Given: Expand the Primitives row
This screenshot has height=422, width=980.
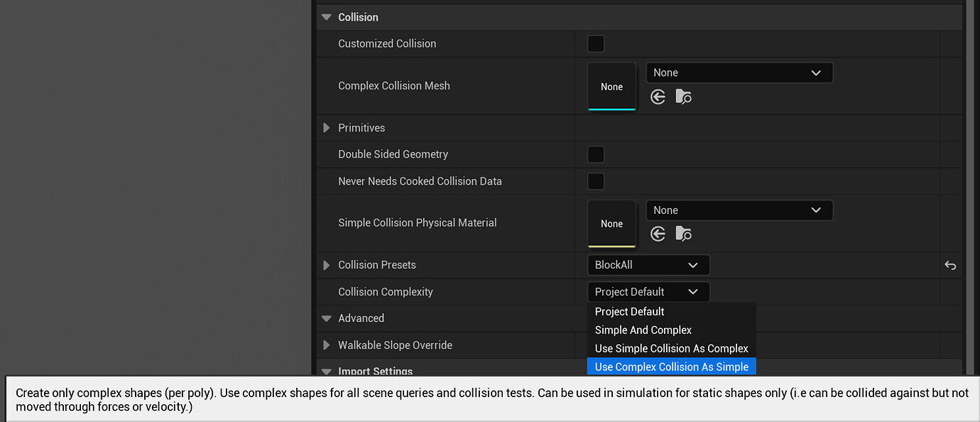Looking at the screenshot, I should (x=327, y=128).
